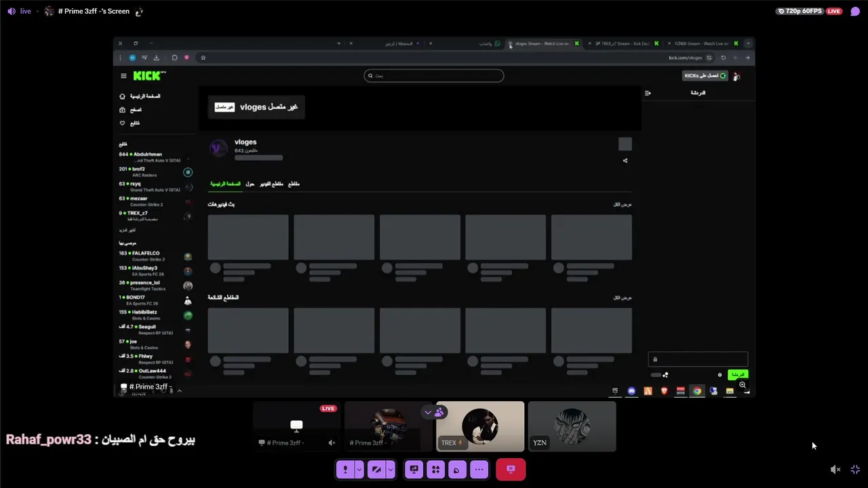The image size is (868, 488).
Task: Open FALAFELCO recommended channel
Action: [x=155, y=256]
